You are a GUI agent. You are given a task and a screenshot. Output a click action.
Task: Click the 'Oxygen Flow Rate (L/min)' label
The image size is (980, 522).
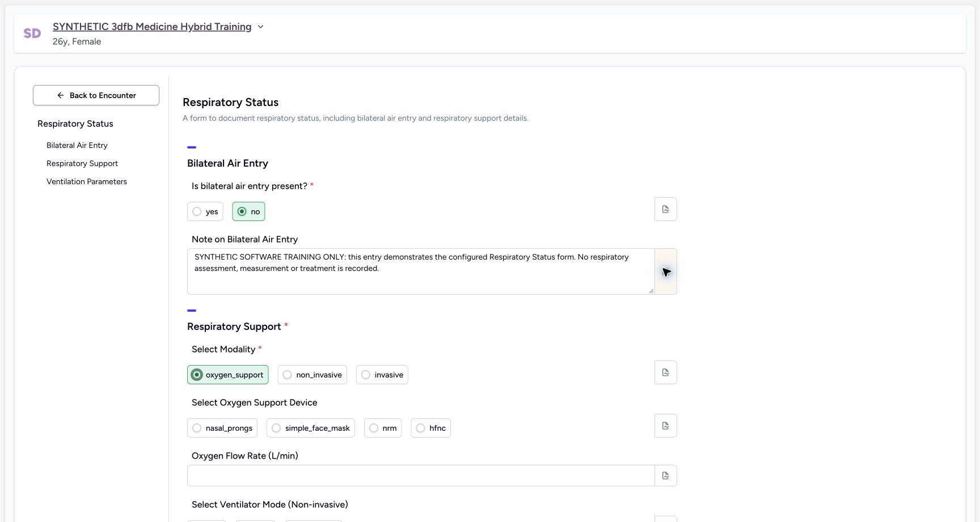[x=245, y=456]
